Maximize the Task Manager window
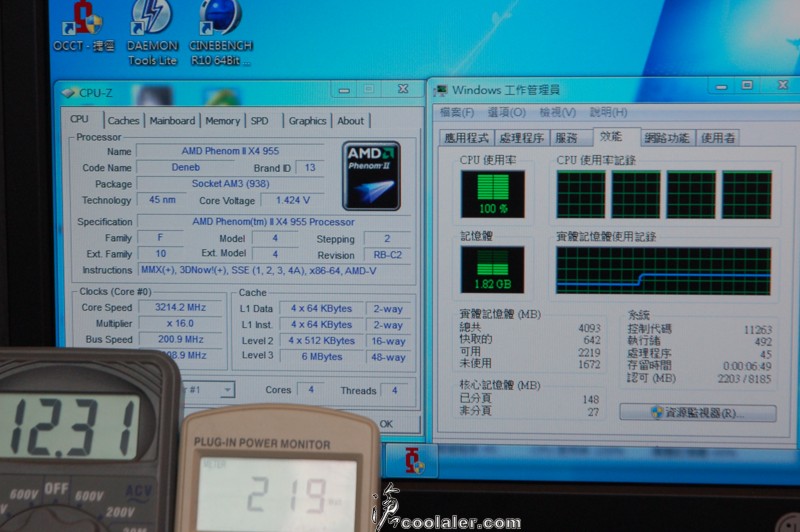Image resolution: width=800 pixels, height=532 pixels. [747, 85]
